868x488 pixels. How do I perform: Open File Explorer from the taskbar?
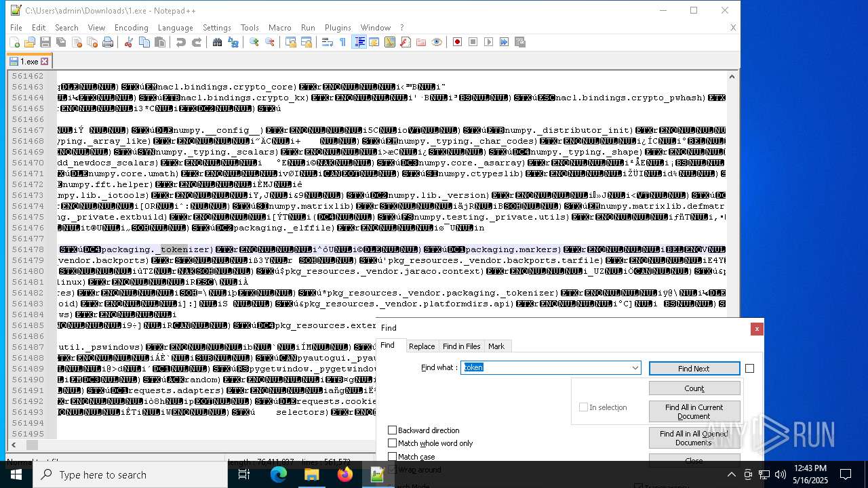(312, 474)
